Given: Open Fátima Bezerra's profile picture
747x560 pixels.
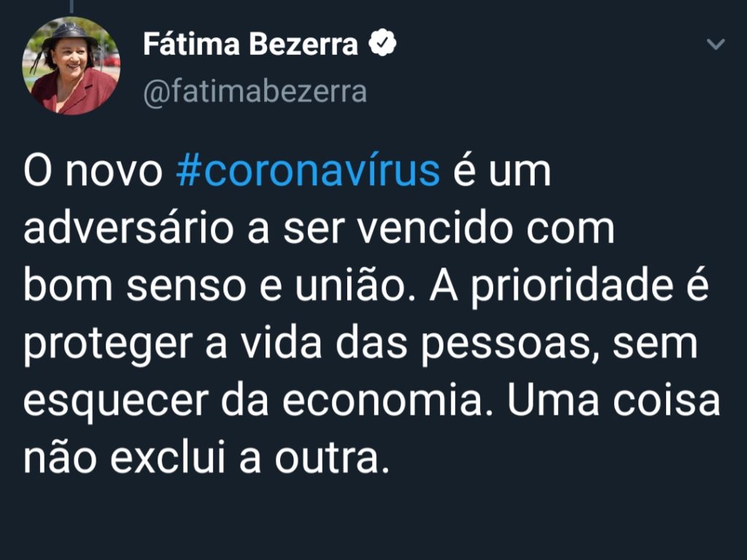Looking at the screenshot, I should click(x=71, y=66).
